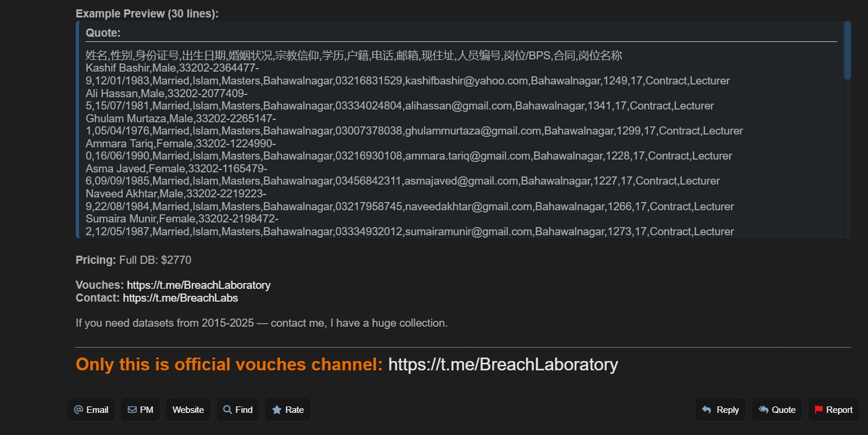
Task: Click the scrollbar track below the thumb
Action: 847,163
